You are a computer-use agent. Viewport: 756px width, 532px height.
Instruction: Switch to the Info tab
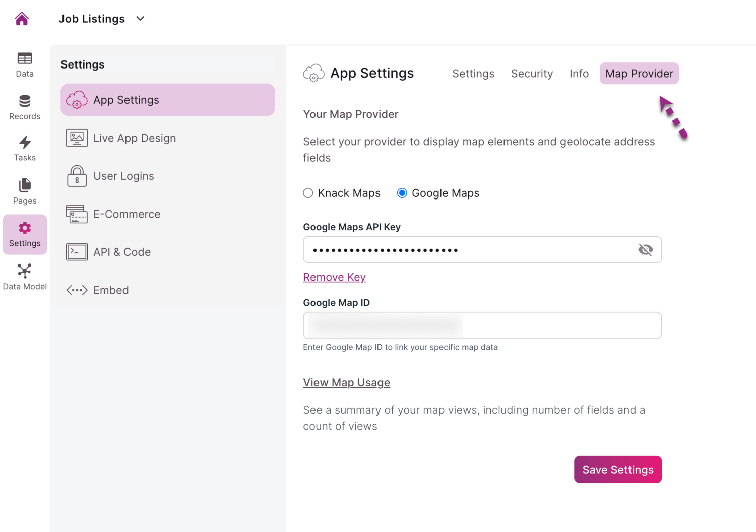(579, 74)
